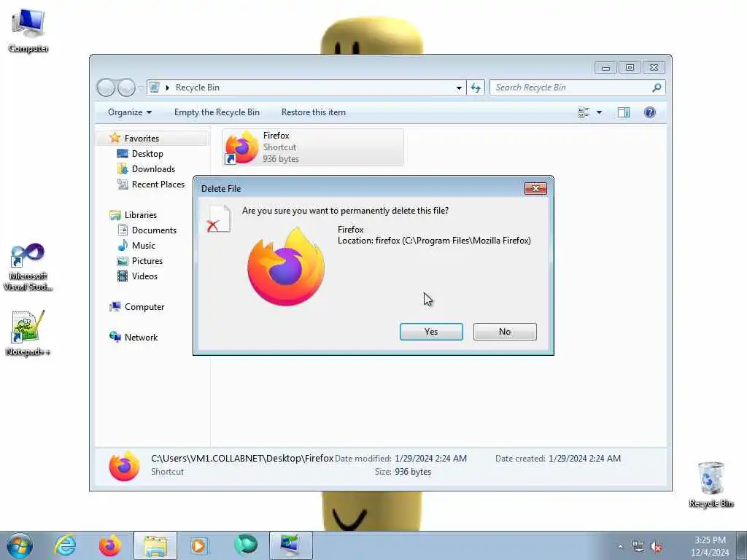This screenshot has width=747, height=560.
Task: Close the Recycle Bin window
Action: [654, 68]
